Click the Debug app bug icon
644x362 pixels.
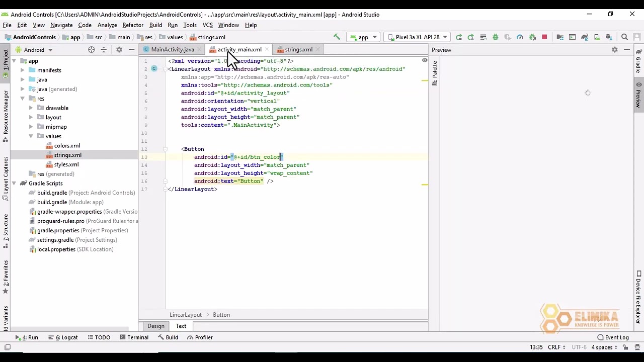point(495,37)
